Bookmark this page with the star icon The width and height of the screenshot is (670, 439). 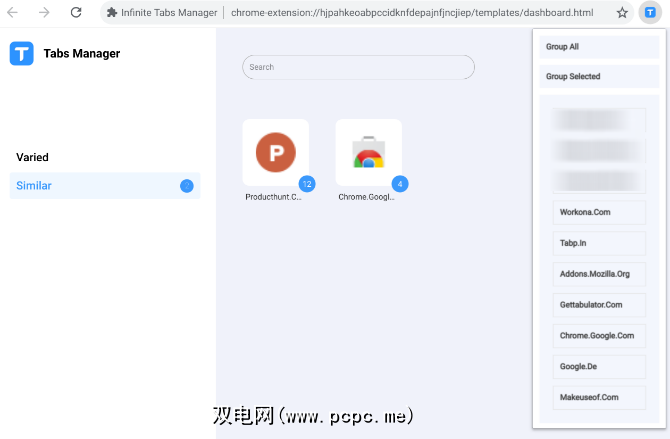(x=622, y=13)
